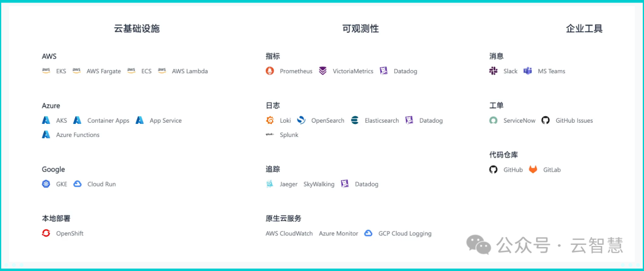Select the Elasticsearch label
This screenshot has height=271, width=644.
tap(382, 121)
